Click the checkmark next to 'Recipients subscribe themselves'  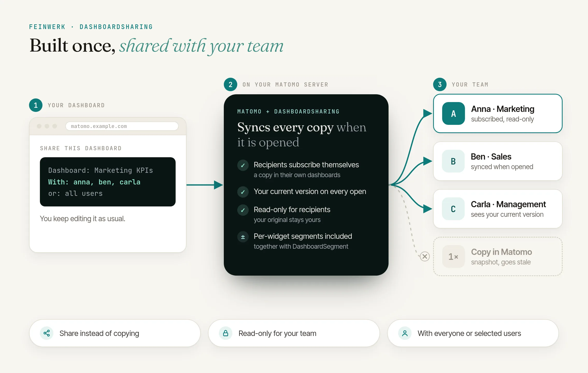(243, 165)
